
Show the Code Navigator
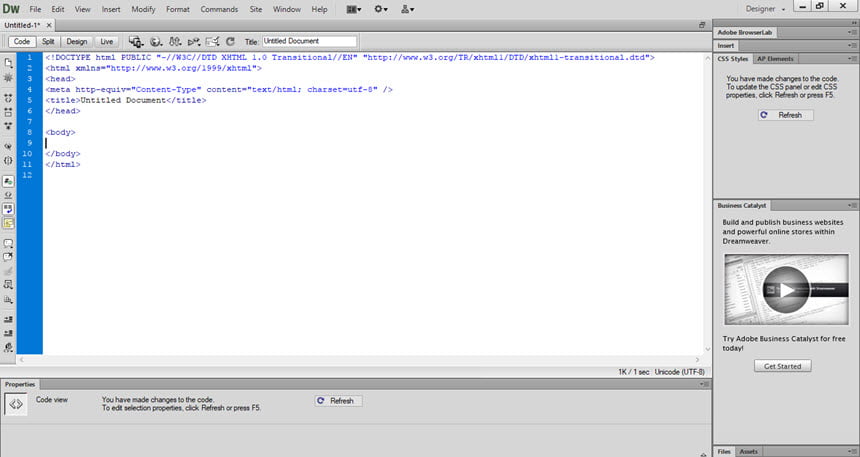click(x=8, y=78)
